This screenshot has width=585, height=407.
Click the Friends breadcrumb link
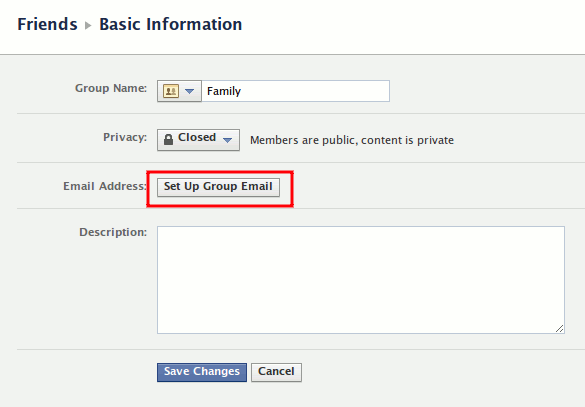click(x=47, y=25)
